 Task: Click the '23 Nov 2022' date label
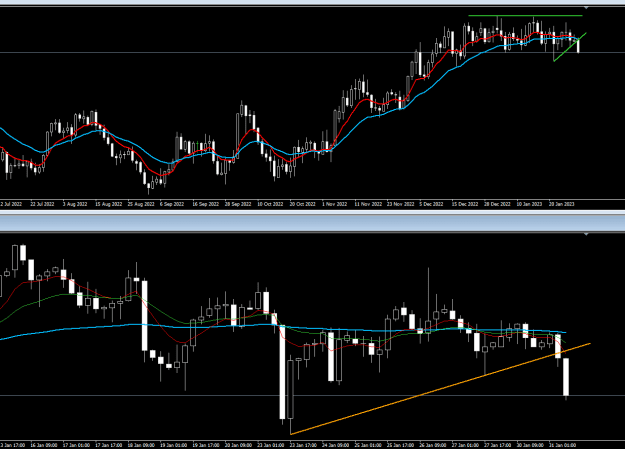pos(400,204)
